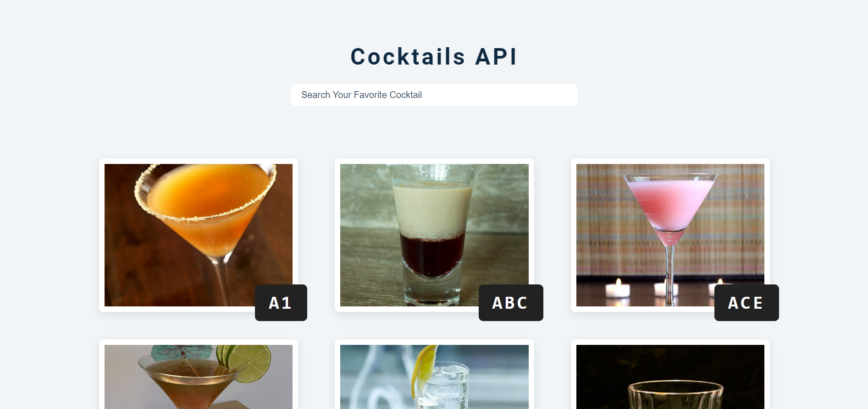Open the ACE pink cocktail image
Screen dimensions: 868x409
tap(670, 235)
